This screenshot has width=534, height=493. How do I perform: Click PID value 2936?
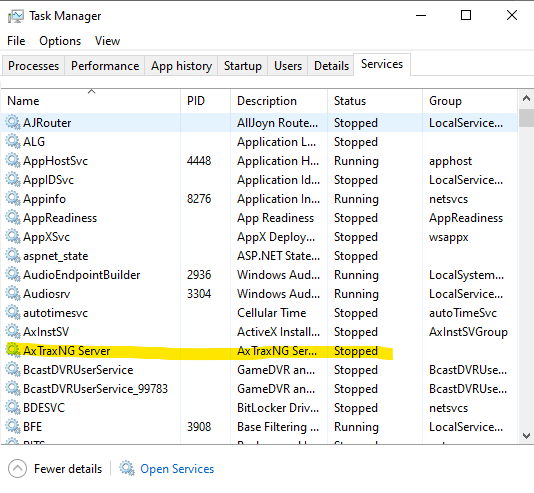point(199,275)
